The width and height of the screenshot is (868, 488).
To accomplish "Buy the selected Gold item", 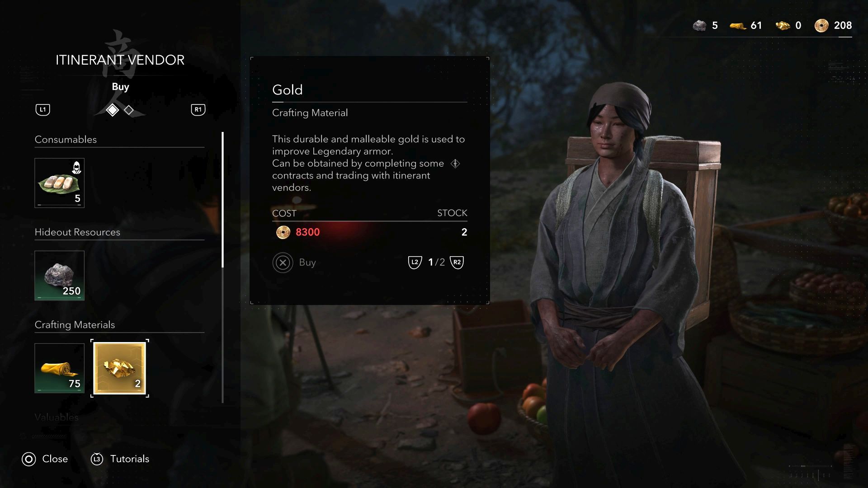I will (294, 263).
